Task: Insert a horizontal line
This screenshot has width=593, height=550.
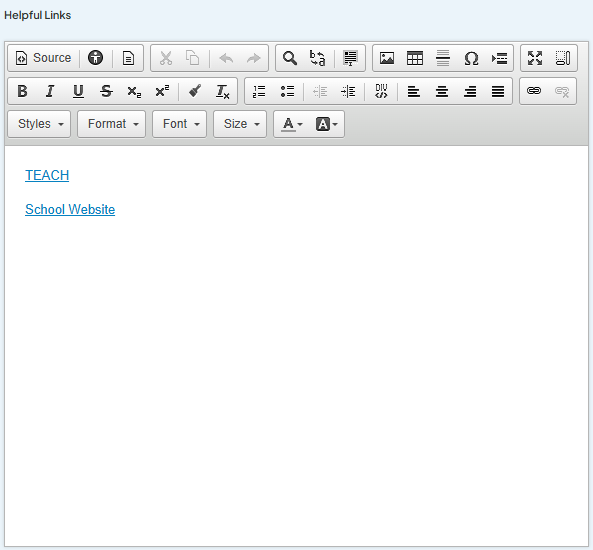Action: click(443, 58)
